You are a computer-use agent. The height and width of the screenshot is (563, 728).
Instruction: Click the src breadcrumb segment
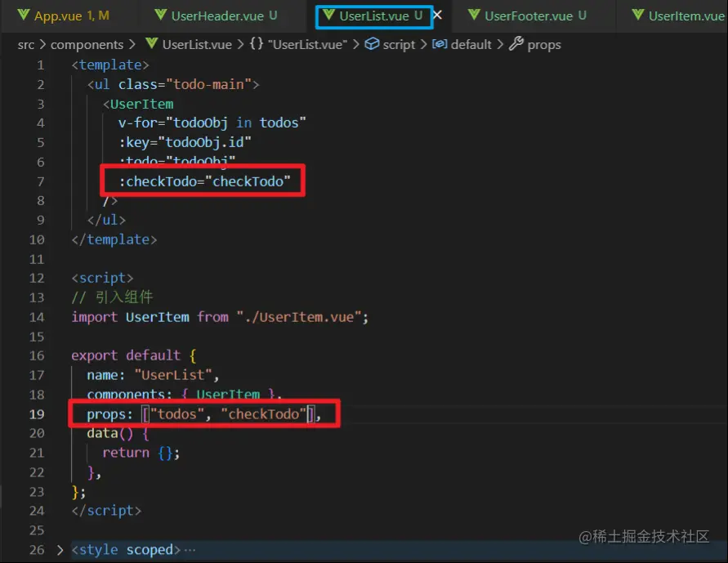[26, 45]
